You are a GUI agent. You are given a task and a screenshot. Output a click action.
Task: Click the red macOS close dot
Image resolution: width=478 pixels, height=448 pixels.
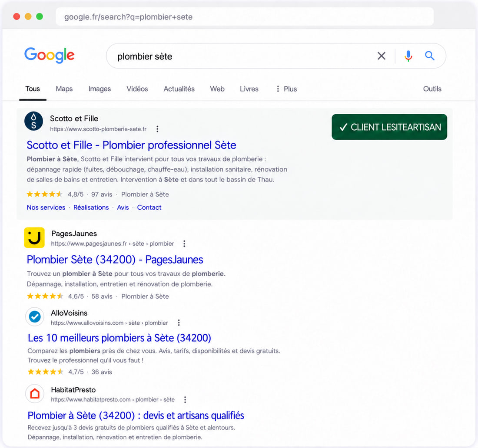17,16
